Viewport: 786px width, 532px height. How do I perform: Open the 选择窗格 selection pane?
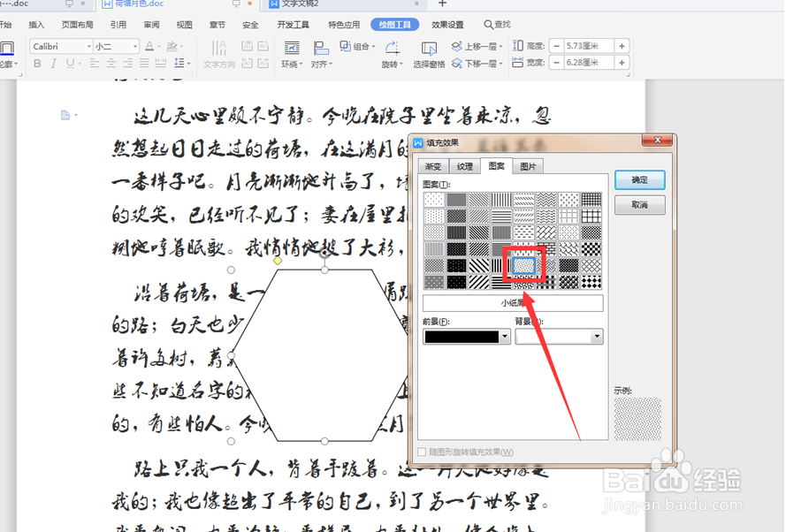tap(429, 55)
